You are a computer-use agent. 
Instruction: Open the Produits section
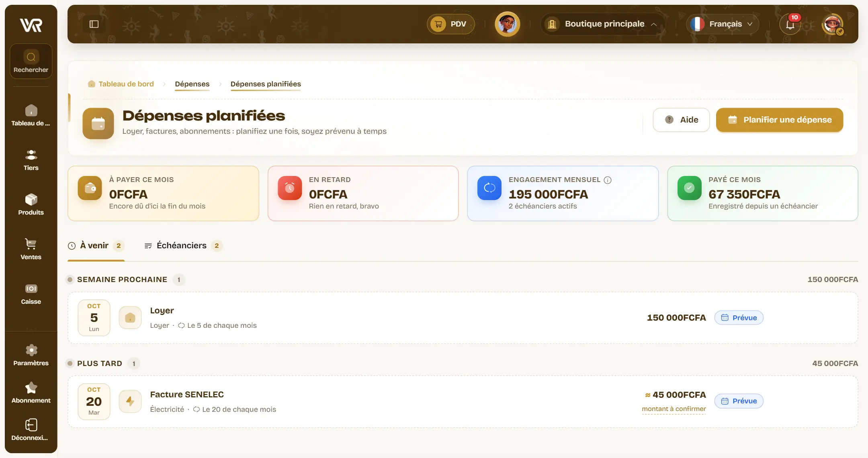pyautogui.click(x=31, y=204)
